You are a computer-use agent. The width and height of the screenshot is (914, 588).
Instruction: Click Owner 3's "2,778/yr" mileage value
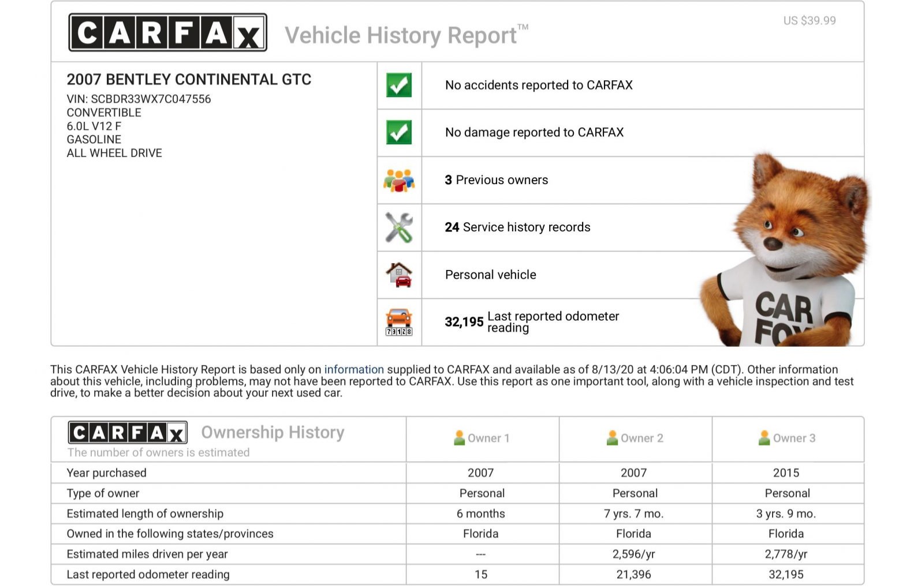(786, 554)
